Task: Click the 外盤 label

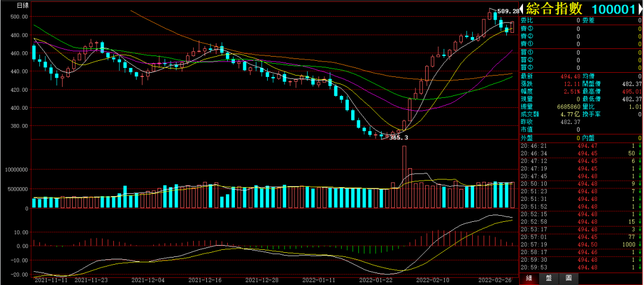Action: (527, 138)
